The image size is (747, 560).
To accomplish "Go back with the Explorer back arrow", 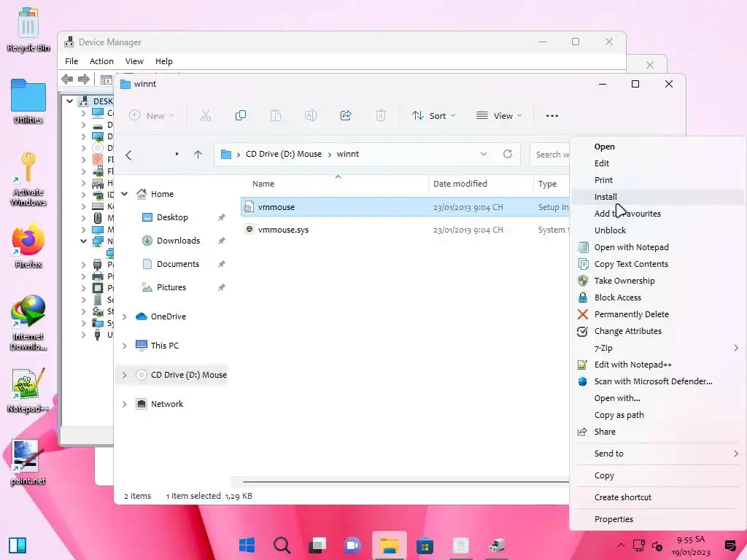I will 128,155.
